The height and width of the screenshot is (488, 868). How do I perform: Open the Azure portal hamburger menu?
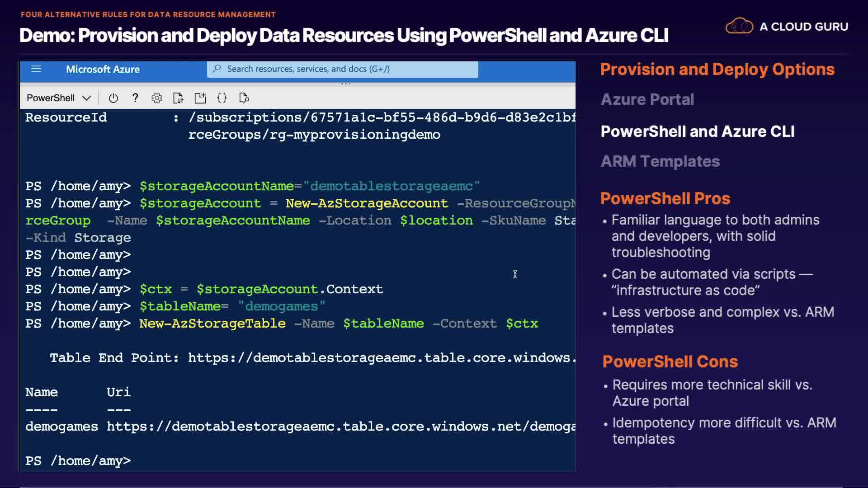pyautogui.click(x=36, y=69)
